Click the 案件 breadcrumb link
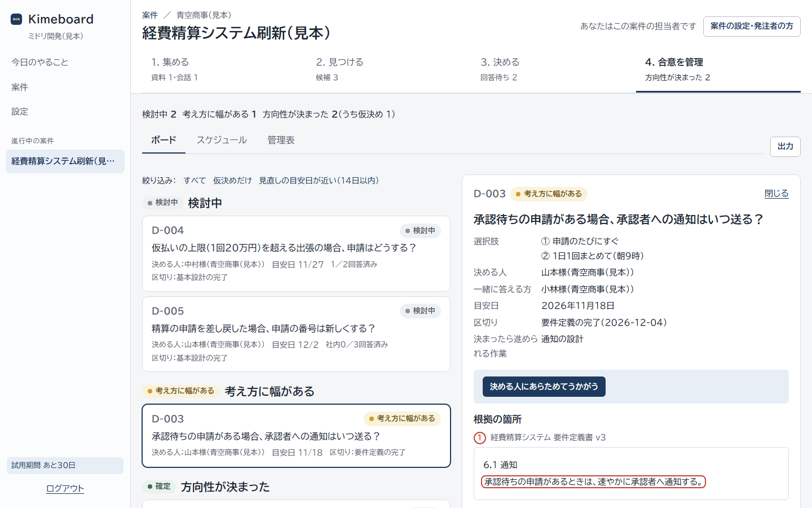Image resolution: width=812 pixels, height=508 pixels. click(x=150, y=15)
